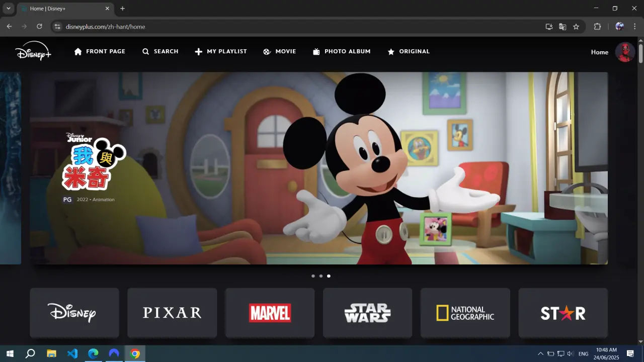Close the Home | Disney+ tab
The height and width of the screenshot is (362, 644).
pos(107,9)
